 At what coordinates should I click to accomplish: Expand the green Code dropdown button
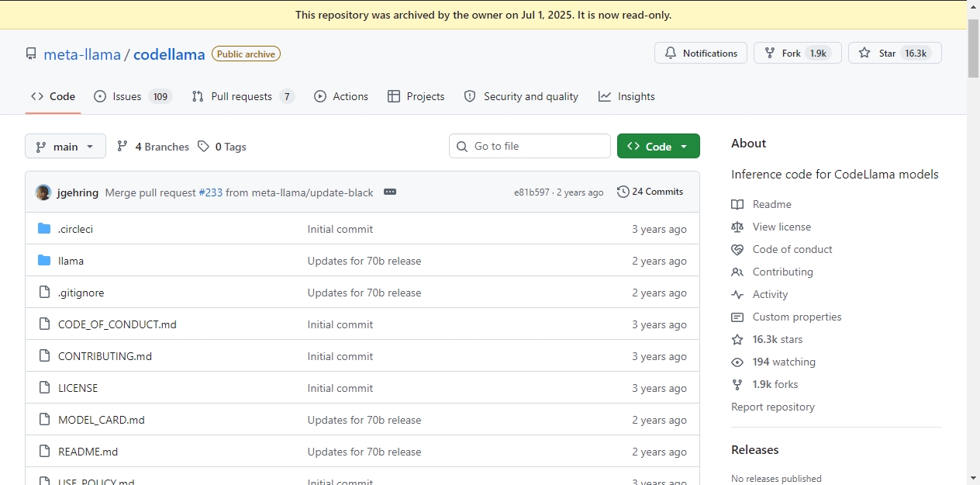(x=658, y=146)
